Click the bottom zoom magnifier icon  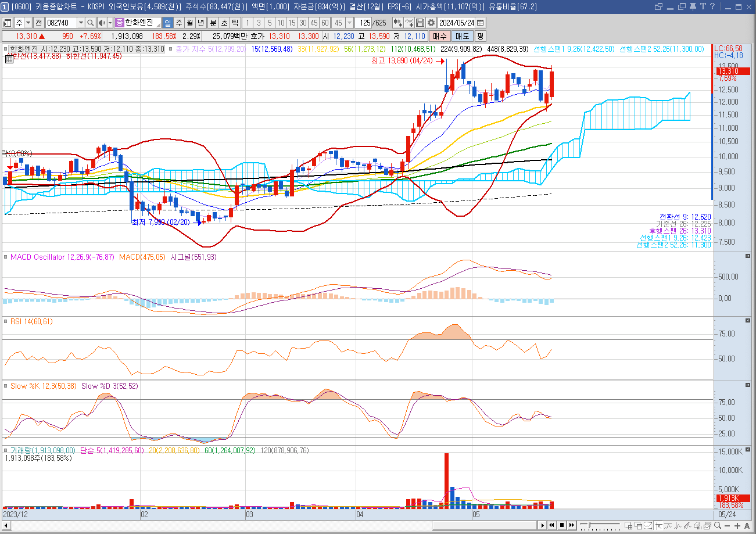coord(717,525)
